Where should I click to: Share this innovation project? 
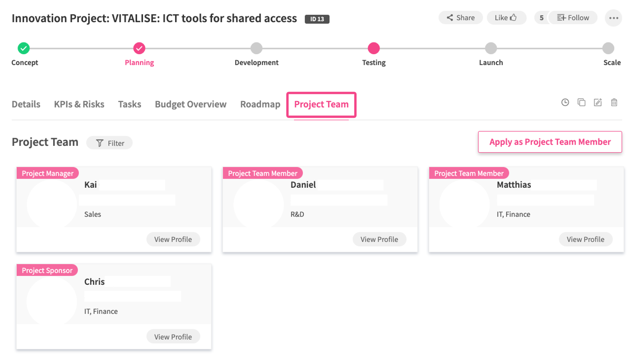pos(461,18)
